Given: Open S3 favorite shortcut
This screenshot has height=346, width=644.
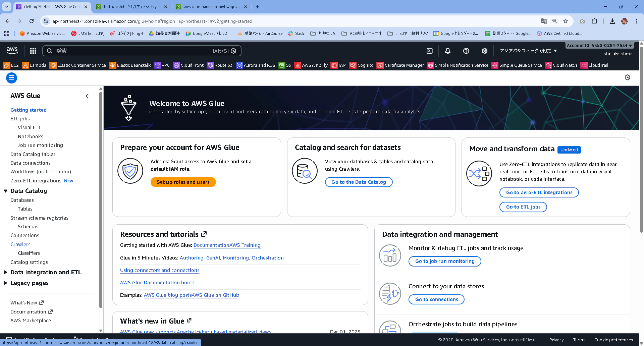Looking at the screenshot, I should coord(285,65).
